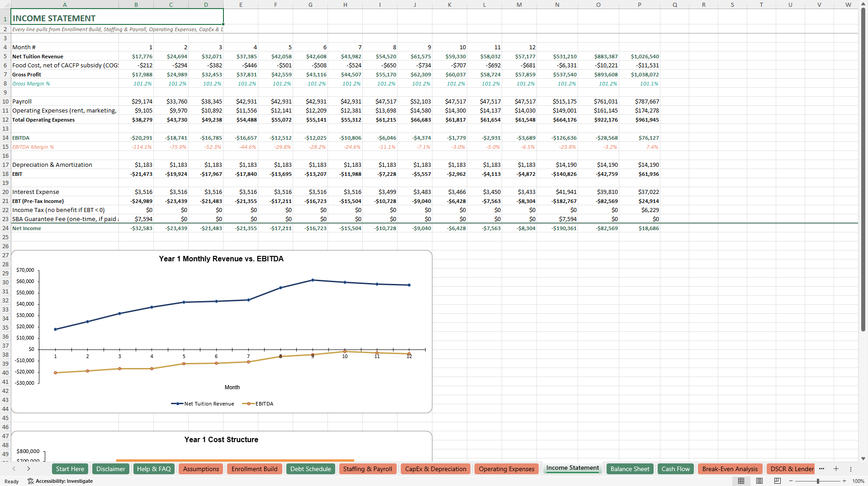This screenshot has height=486, width=868.
Task: Open the Operating Expenses sheet tab
Action: click(x=507, y=469)
